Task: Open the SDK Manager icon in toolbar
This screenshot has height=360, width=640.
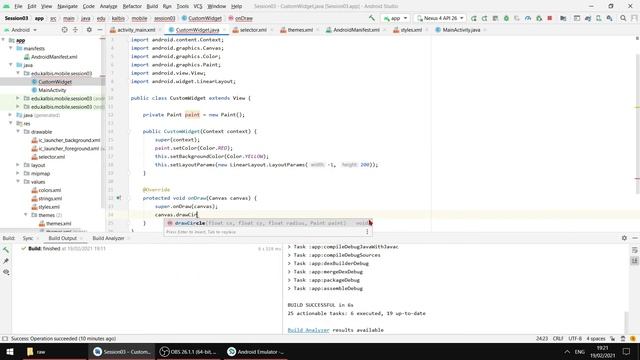Action: point(609,18)
